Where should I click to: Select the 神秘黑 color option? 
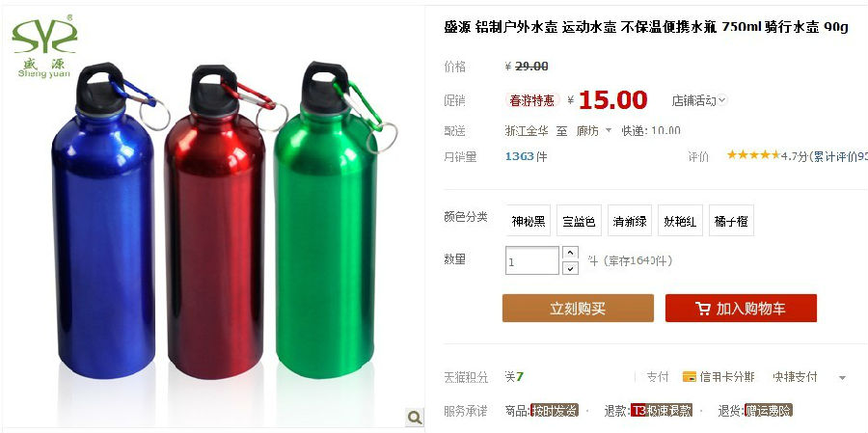tap(529, 221)
